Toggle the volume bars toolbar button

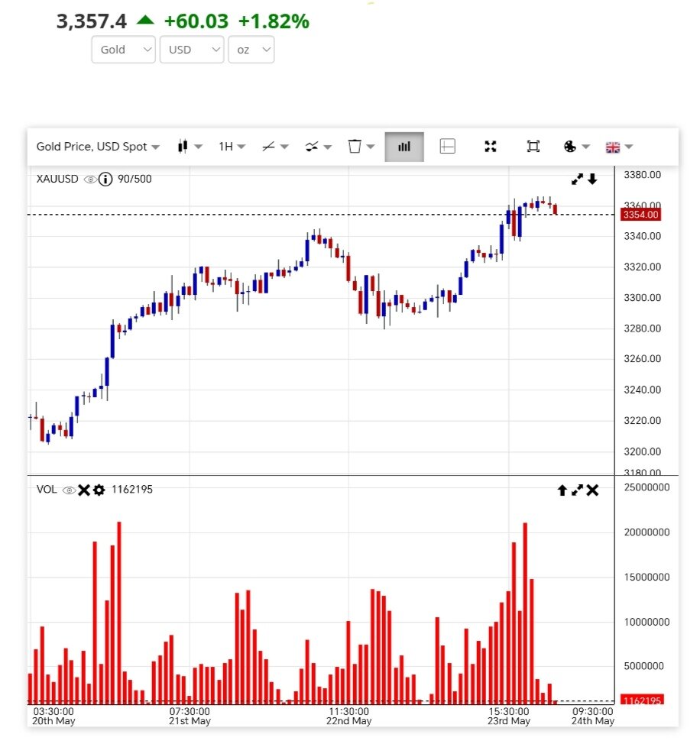(404, 147)
